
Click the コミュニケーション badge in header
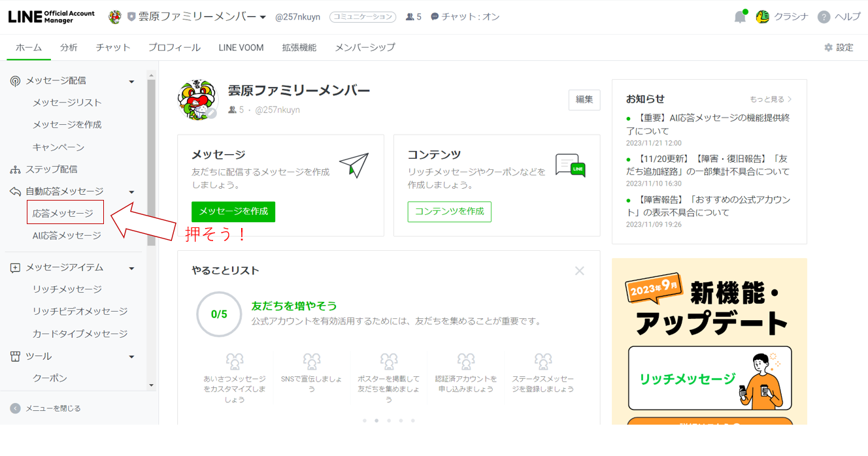(x=363, y=17)
